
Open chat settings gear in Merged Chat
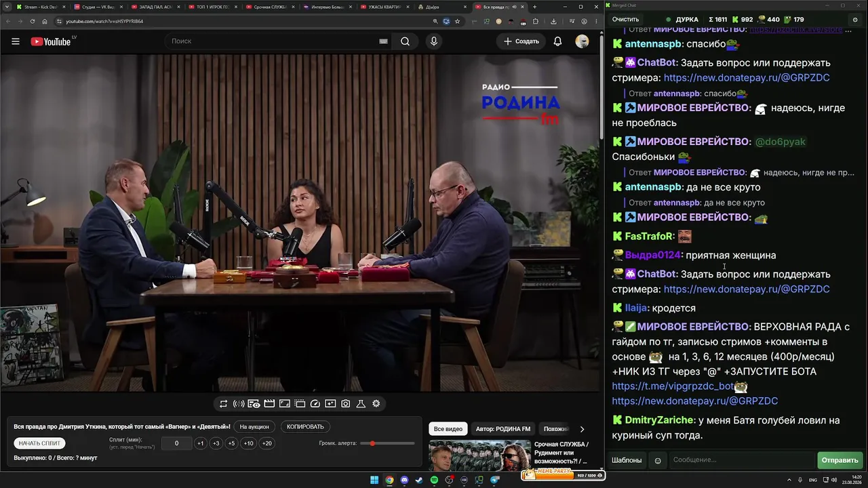tap(855, 20)
